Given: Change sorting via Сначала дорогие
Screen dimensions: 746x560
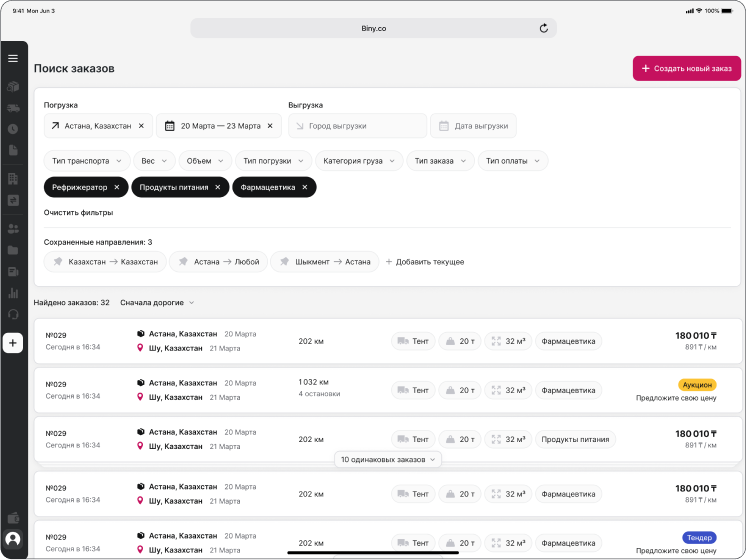Looking at the screenshot, I should pyautogui.click(x=157, y=302).
